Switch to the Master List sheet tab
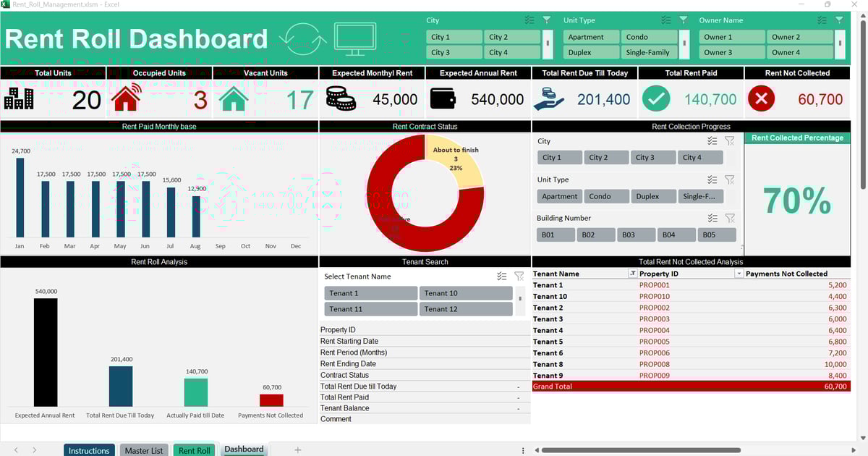Image resolution: width=868 pixels, height=456 pixels. [143, 449]
